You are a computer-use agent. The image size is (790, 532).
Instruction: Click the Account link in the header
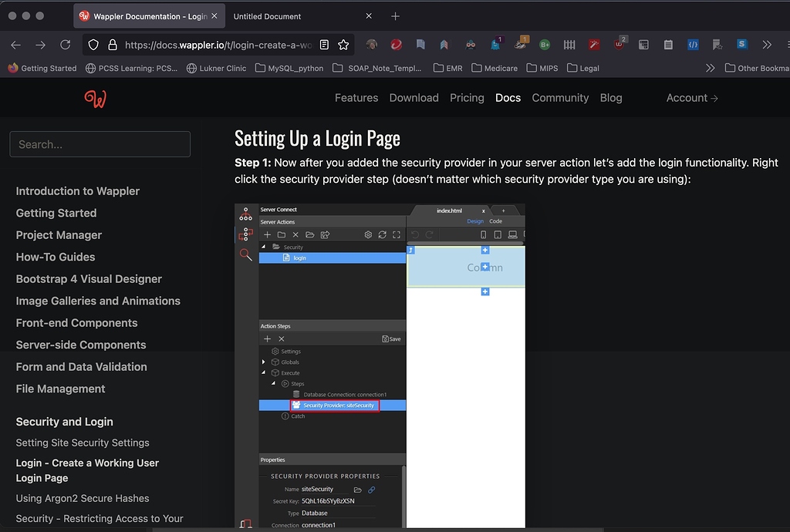pos(687,98)
